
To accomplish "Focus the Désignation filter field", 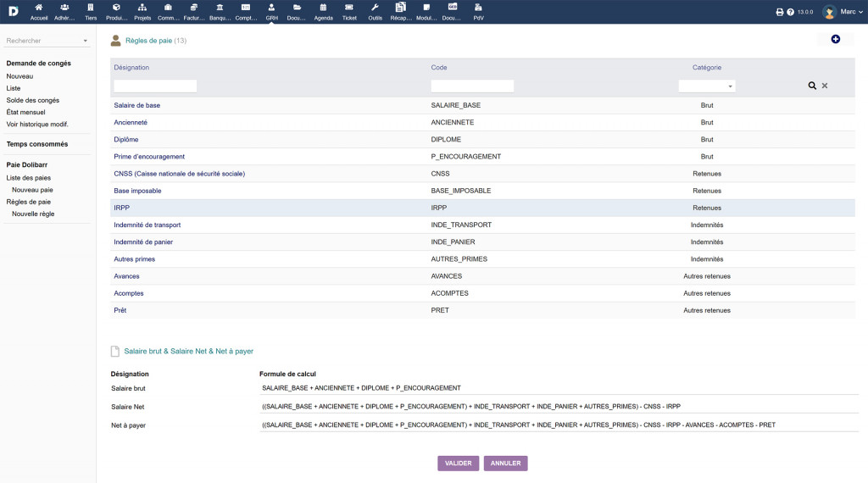I will click(155, 86).
